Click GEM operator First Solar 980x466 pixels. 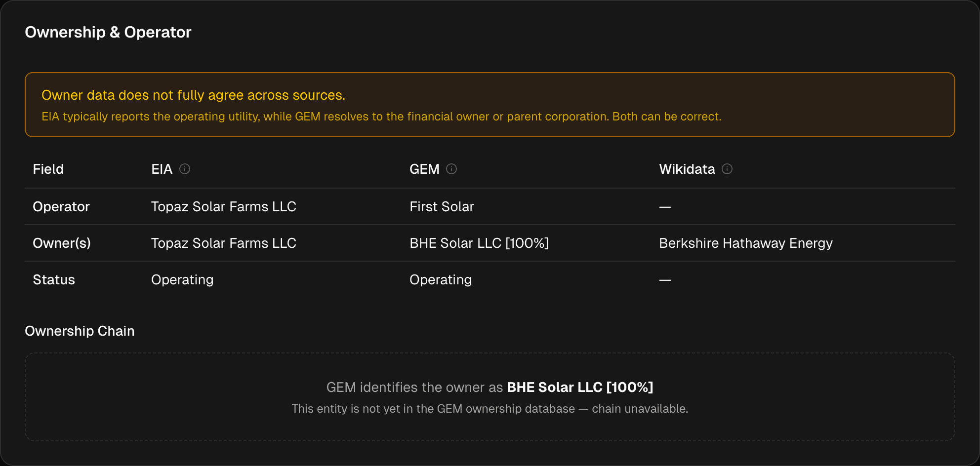point(442,206)
